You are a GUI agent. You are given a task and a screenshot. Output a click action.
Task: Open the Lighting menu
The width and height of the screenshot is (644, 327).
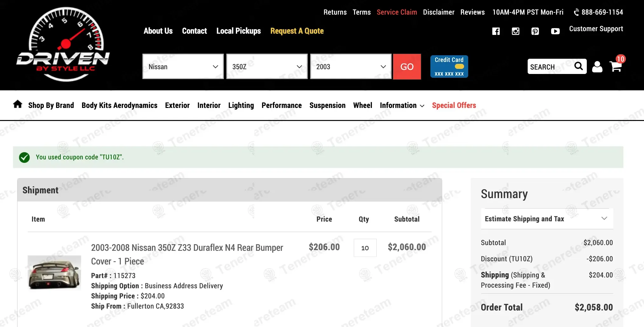tap(241, 105)
